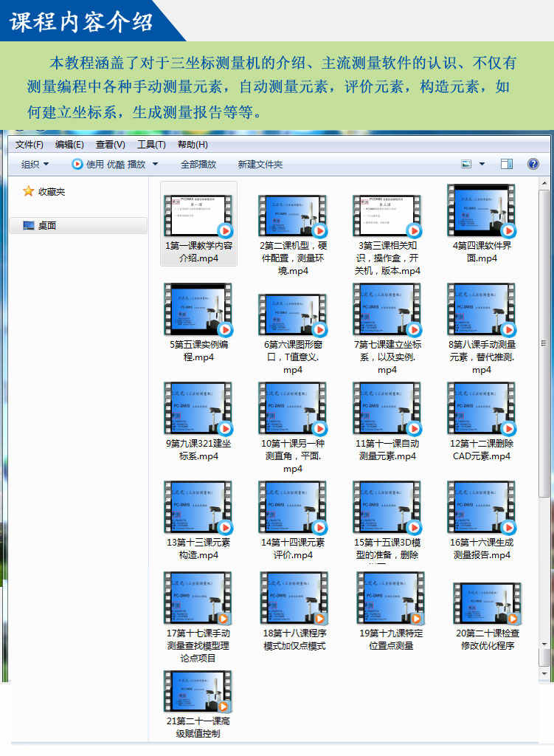Expand the 组织 dropdown
The height and width of the screenshot is (756, 554).
click(x=35, y=165)
